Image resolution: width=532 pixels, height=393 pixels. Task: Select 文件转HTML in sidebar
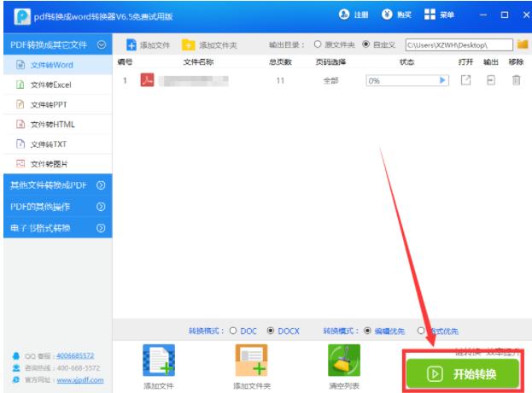coord(58,125)
